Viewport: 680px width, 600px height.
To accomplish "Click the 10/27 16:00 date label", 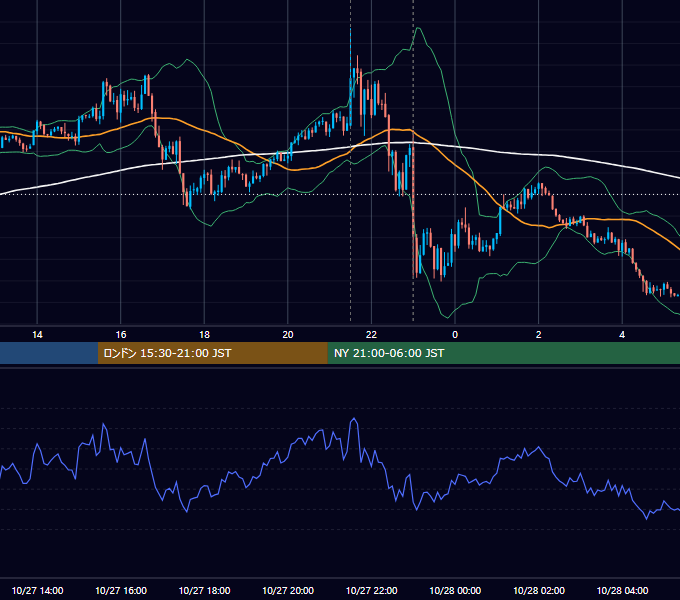I will point(121,590).
